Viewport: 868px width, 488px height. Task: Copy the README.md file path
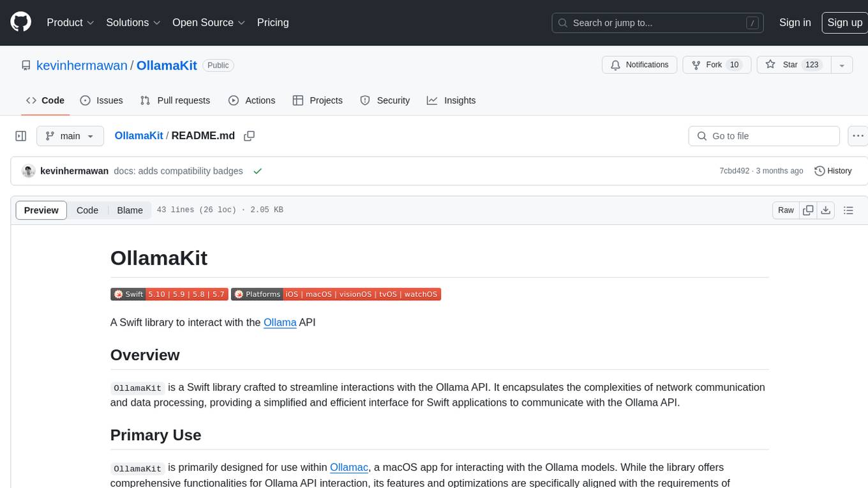[x=250, y=136]
